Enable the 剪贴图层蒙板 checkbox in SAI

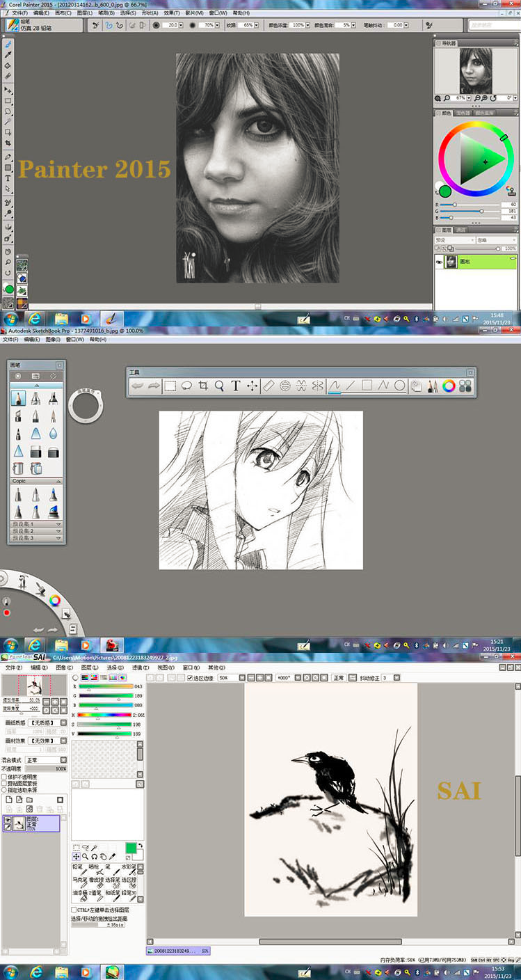(x=4, y=783)
